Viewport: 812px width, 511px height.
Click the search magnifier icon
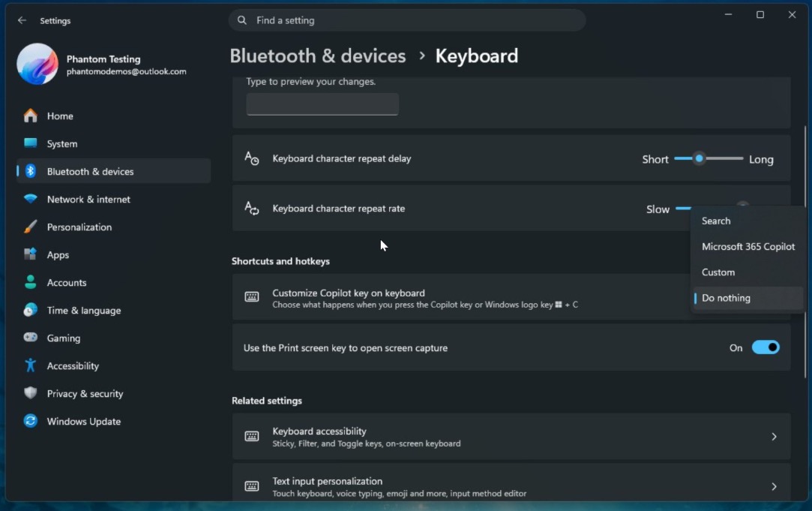coord(242,20)
